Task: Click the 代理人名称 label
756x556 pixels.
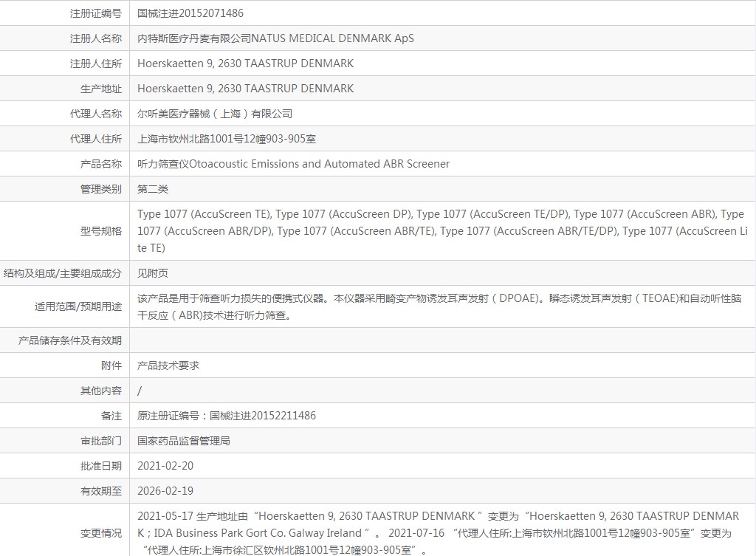Action: [x=96, y=114]
